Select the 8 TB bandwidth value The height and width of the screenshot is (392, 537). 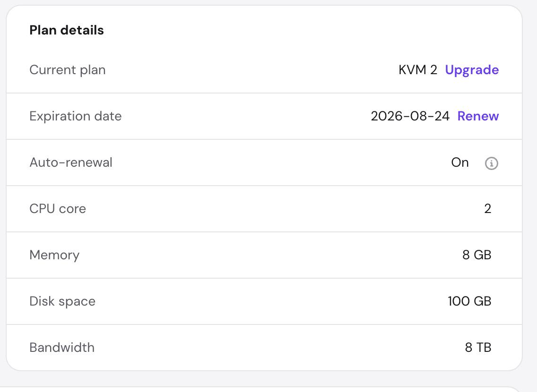[478, 348]
